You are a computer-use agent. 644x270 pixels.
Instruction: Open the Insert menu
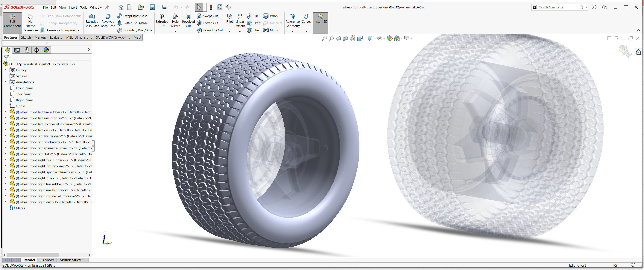tap(73, 7)
